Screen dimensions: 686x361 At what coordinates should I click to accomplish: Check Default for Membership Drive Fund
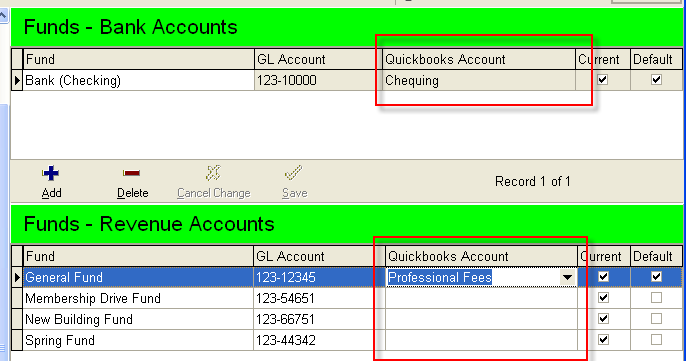pyautogui.click(x=656, y=298)
